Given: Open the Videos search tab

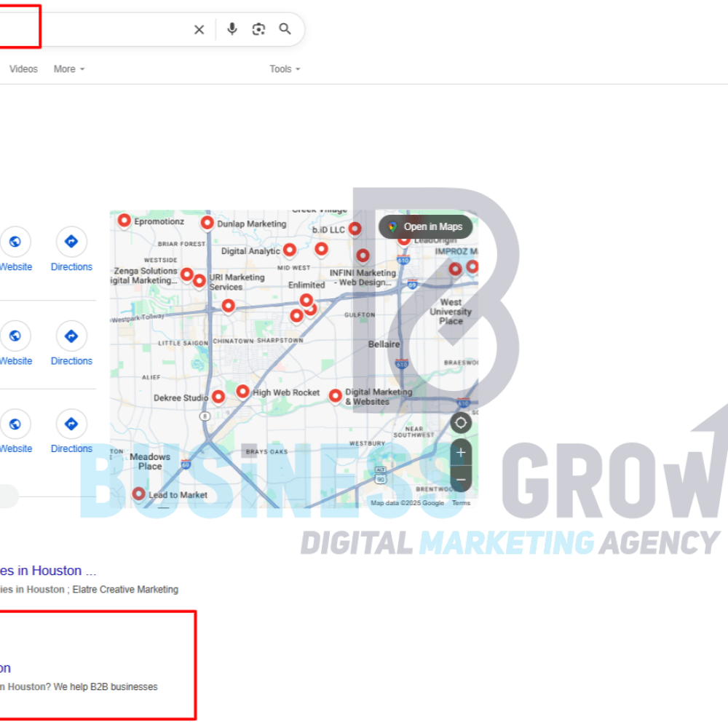Looking at the screenshot, I should click(x=23, y=69).
